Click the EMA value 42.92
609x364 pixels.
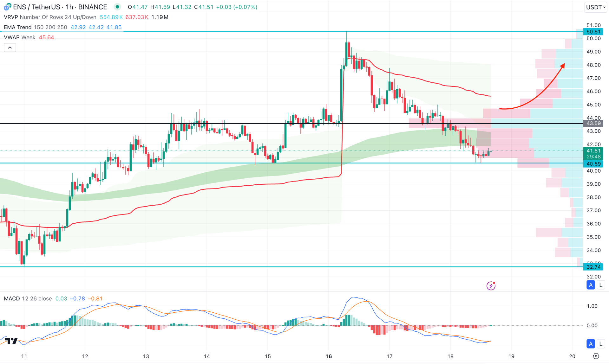[x=78, y=27]
